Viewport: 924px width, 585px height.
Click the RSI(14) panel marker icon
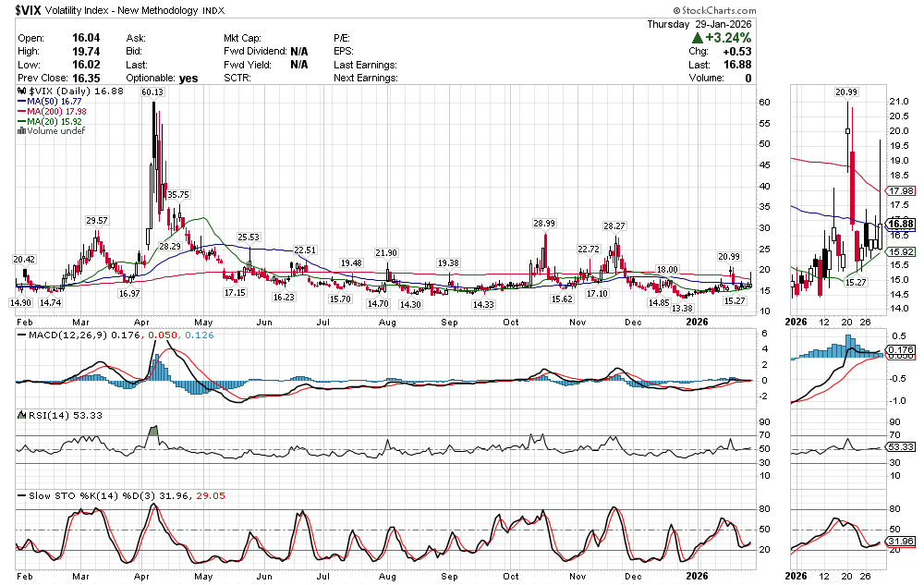pyautogui.click(x=21, y=415)
